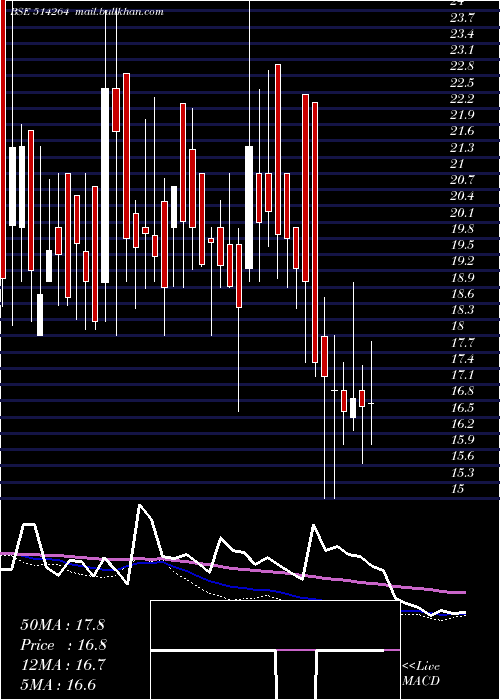Click the BSE 514264 ticker label
Image resolution: width=500 pixels, height=700 pixels.
(x=39, y=12)
